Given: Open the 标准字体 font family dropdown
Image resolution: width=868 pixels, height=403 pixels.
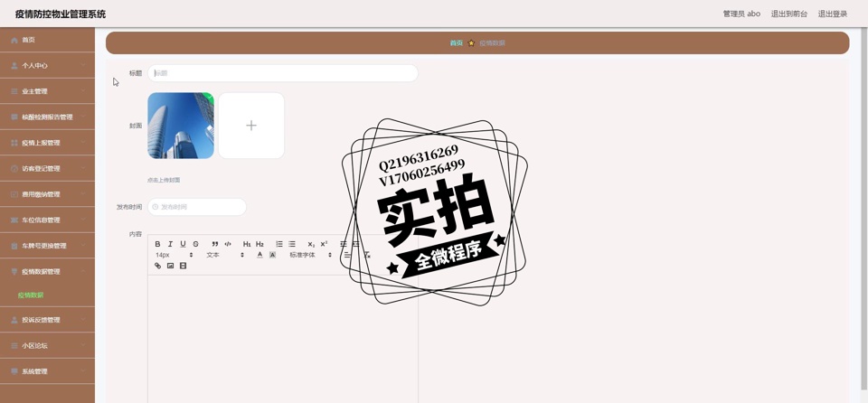Looking at the screenshot, I should [x=310, y=255].
